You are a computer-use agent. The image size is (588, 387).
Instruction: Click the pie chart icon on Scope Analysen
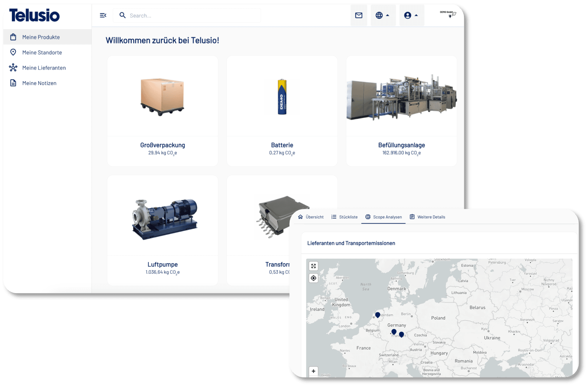click(x=368, y=217)
